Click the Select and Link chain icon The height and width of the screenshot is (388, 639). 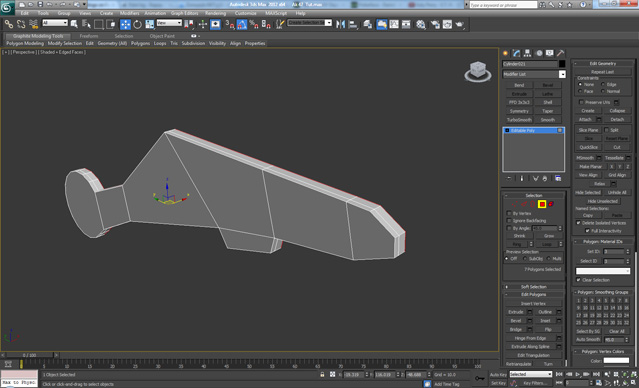pos(9,24)
